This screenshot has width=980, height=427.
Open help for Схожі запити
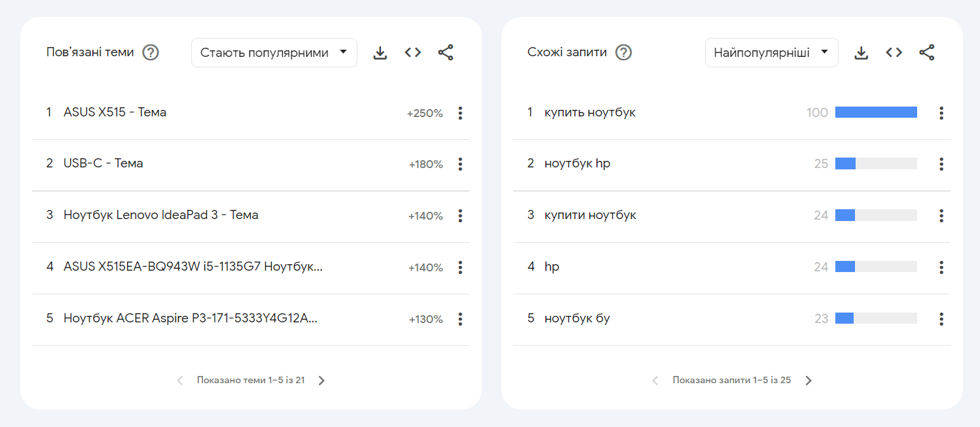(x=624, y=52)
